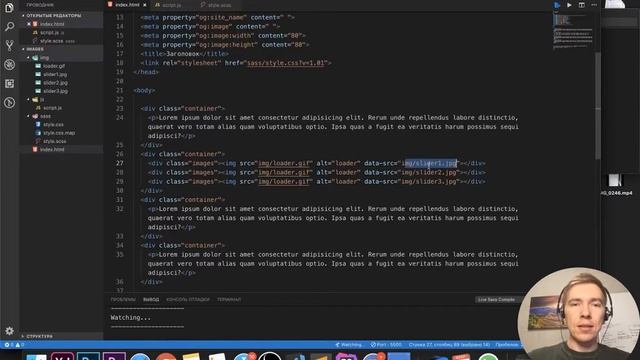Open loader.gif in the file tree

pos(54,66)
